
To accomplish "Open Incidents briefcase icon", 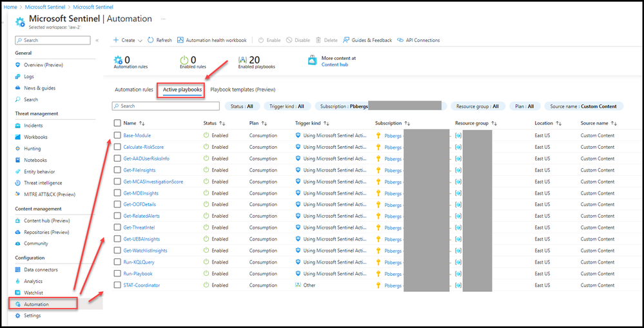I will click(x=17, y=126).
